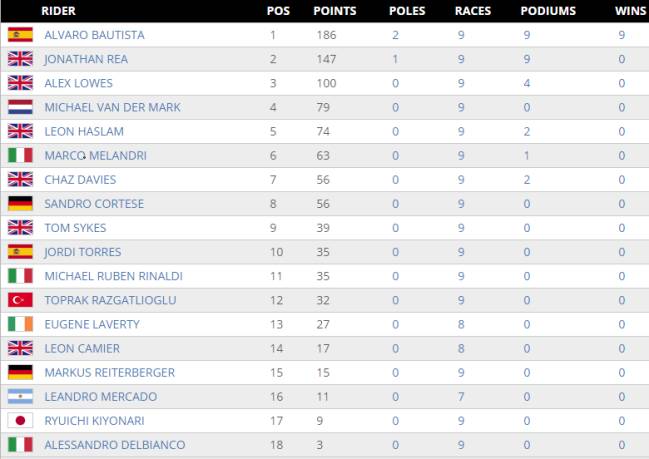The width and height of the screenshot is (649, 459).
Task: Click the Irish flag beside Eugene Laverty
Action: pos(20,324)
